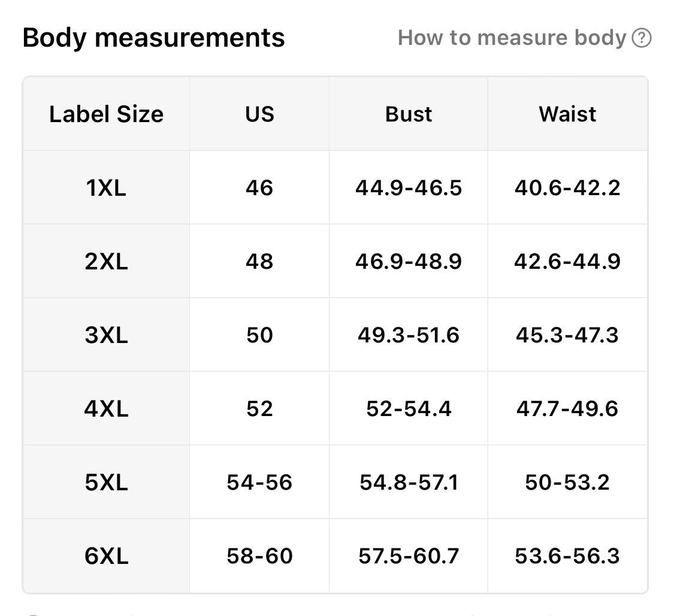Viewport: 674px width, 616px height.
Task: Select the 5XL size row label
Action: (x=106, y=483)
